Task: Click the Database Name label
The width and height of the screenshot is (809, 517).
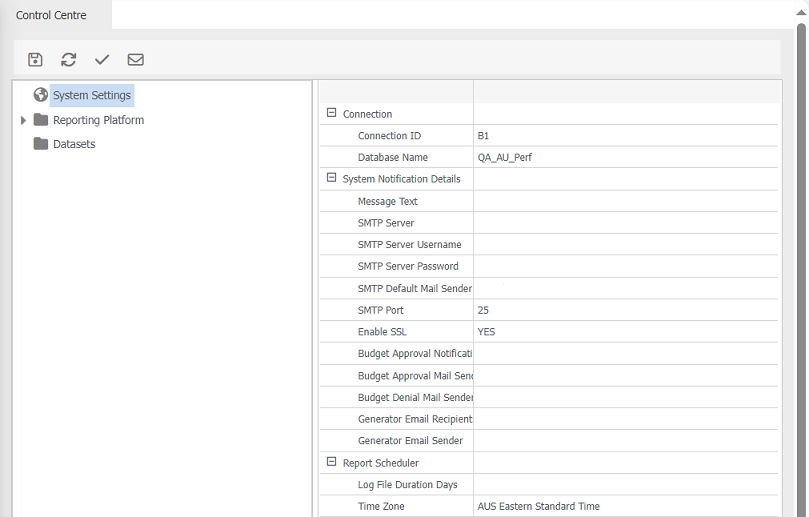Action: pyautogui.click(x=393, y=157)
